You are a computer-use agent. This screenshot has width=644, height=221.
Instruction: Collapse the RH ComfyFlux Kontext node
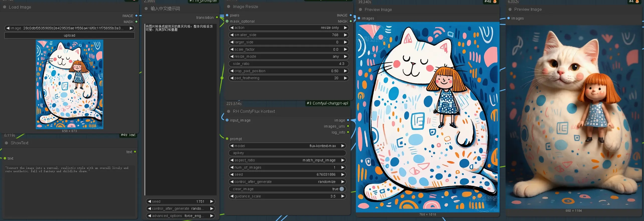pos(229,111)
